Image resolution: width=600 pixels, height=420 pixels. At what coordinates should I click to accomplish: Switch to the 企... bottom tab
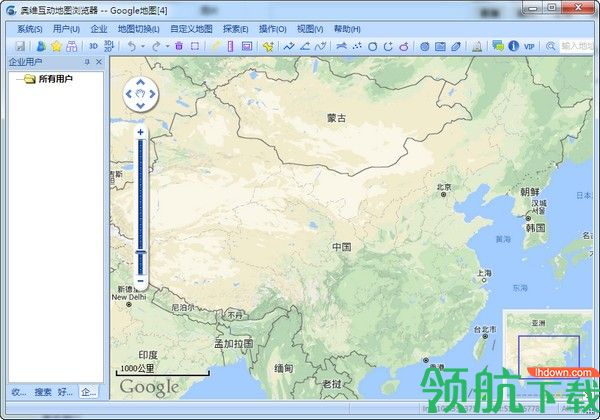(x=88, y=392)
